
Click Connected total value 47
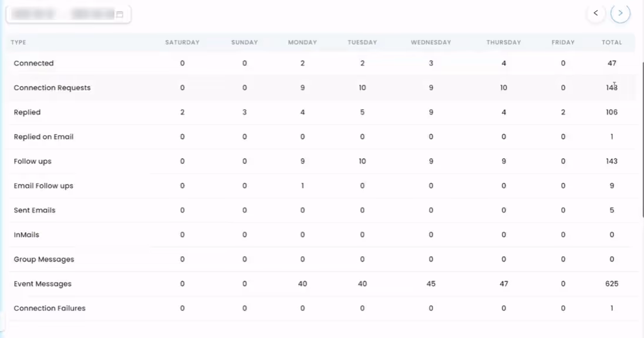click(x=612, y=63)
